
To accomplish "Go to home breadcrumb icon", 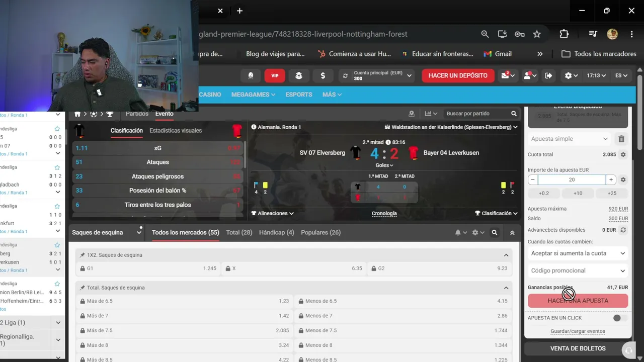I will pyautogui.click(x=77, y=114).
